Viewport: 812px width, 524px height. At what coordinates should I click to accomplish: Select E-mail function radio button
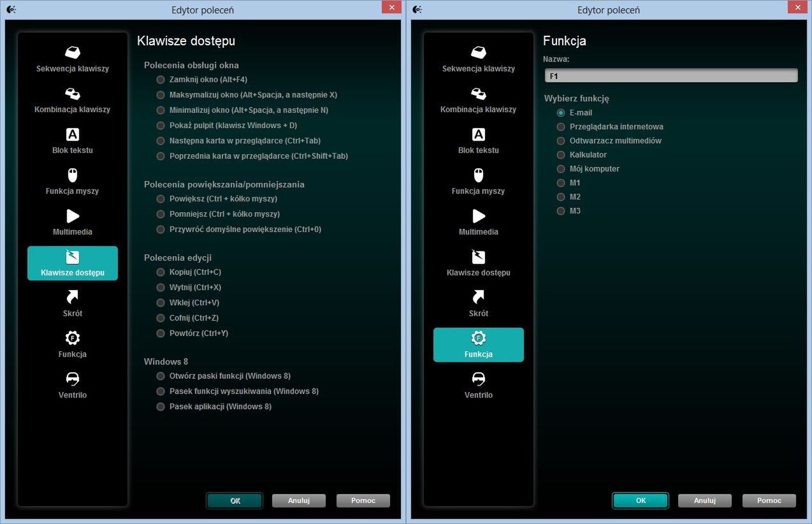pyautogui.click(x=561, y=113)
